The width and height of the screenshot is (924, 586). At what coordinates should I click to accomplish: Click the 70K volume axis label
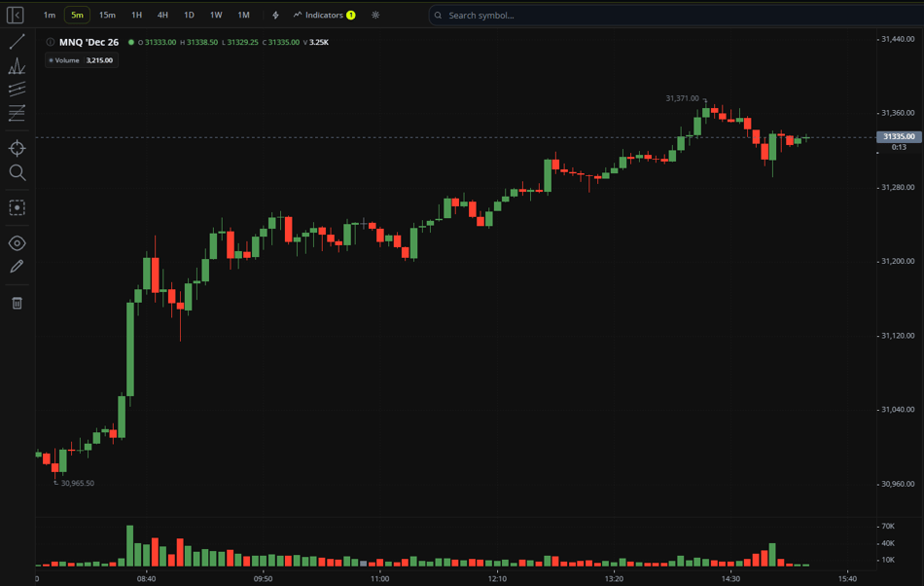pyautogui.click(x=888, y=526)
